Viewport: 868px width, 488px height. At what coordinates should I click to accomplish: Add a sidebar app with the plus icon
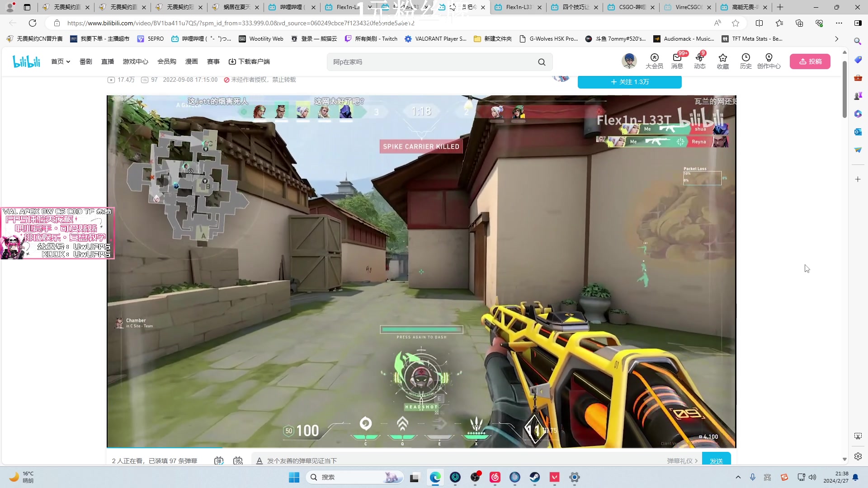pyautogui.click(x=858, y=179)
